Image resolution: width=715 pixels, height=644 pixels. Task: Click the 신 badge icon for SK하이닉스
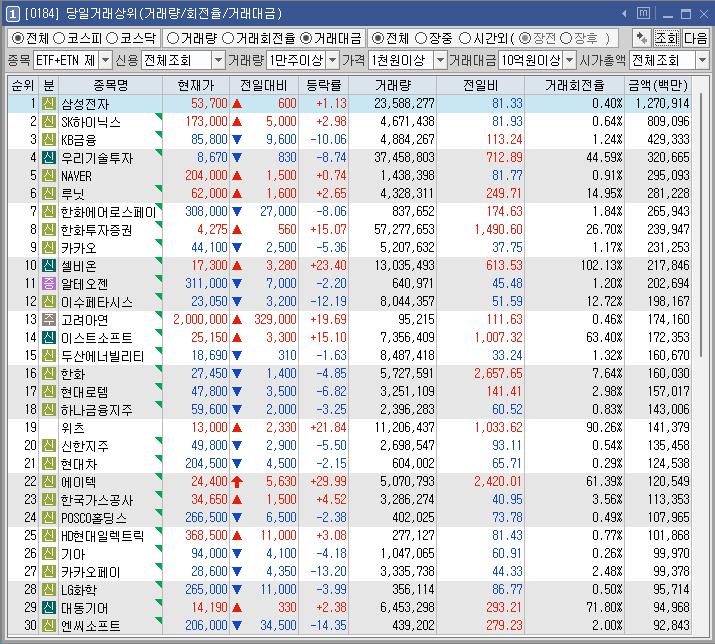pyautogui.click(x=49, y=121)
